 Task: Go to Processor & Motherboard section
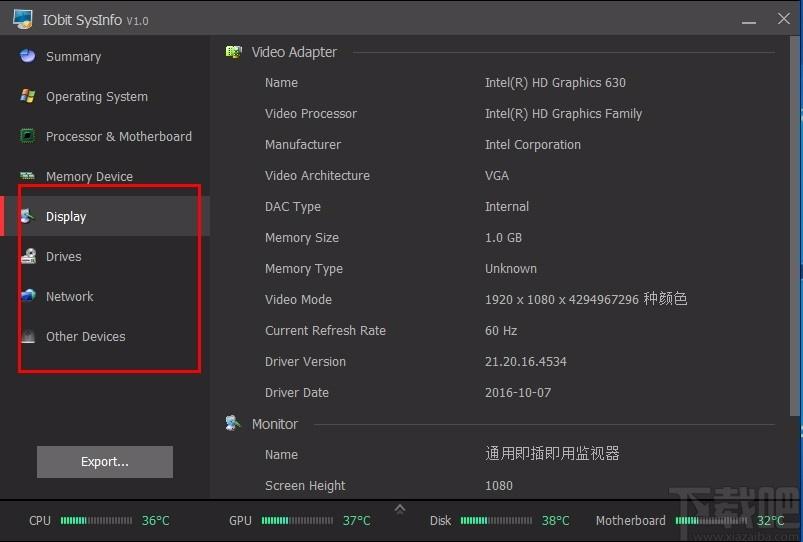105,136
